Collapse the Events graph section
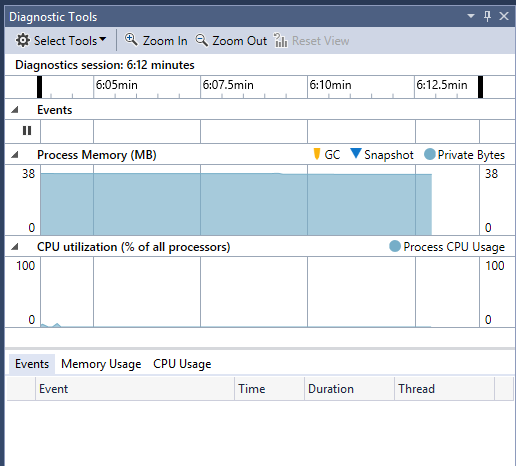516x470 pixels. [15, 110]
